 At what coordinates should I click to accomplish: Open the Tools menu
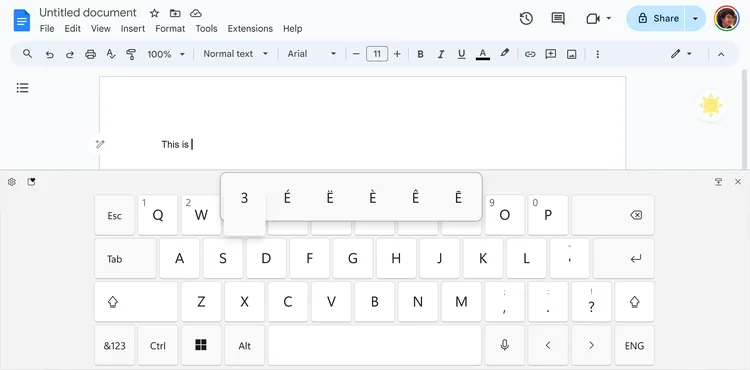coord(206,29)
